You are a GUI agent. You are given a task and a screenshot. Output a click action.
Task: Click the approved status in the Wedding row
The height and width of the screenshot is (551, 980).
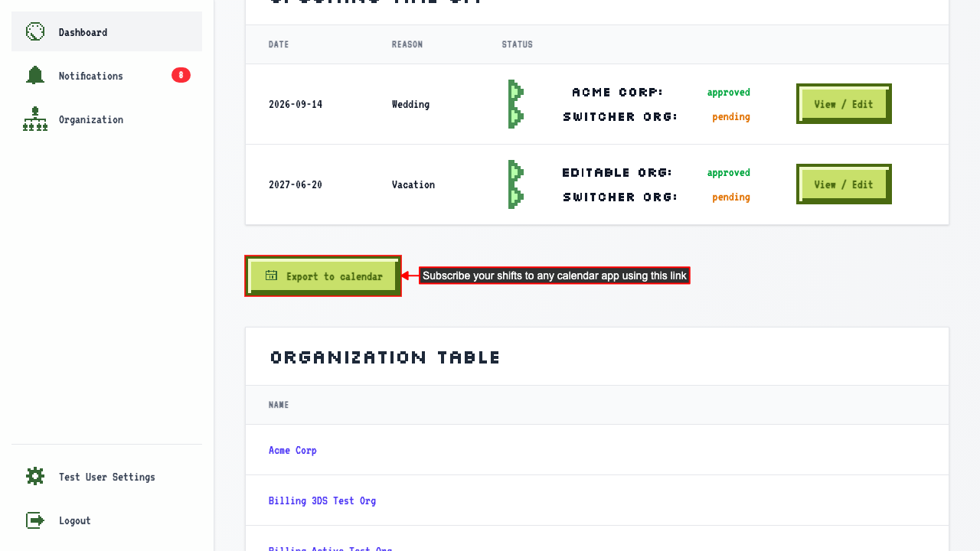coord(729,92)
